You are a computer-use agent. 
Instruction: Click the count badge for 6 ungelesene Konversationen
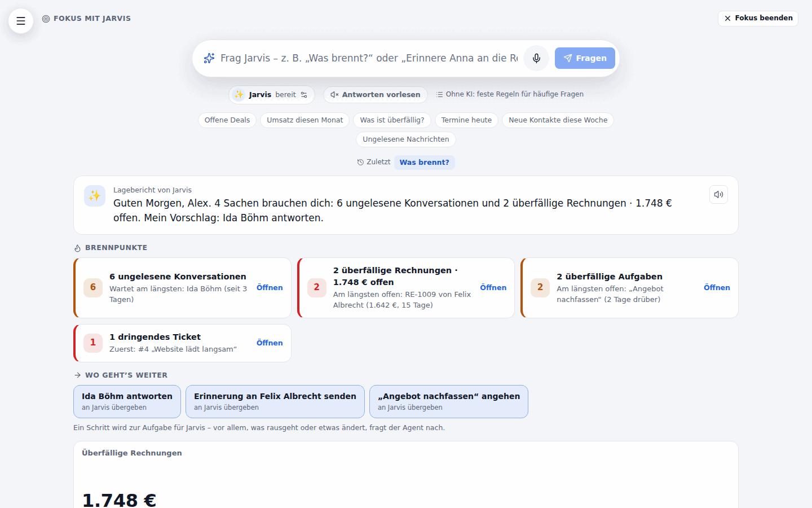[93, 287]
